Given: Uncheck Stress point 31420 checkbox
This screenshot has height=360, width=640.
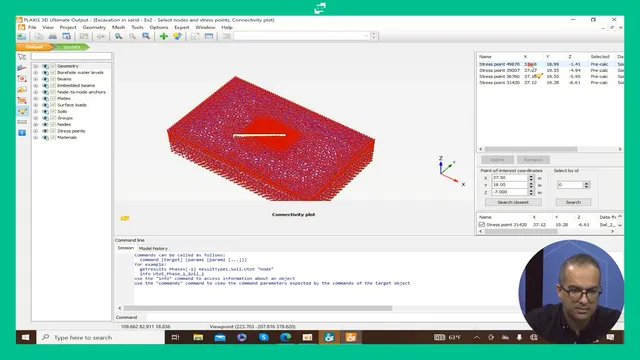Looking at the screenshot, I should [x=482, y=224].
